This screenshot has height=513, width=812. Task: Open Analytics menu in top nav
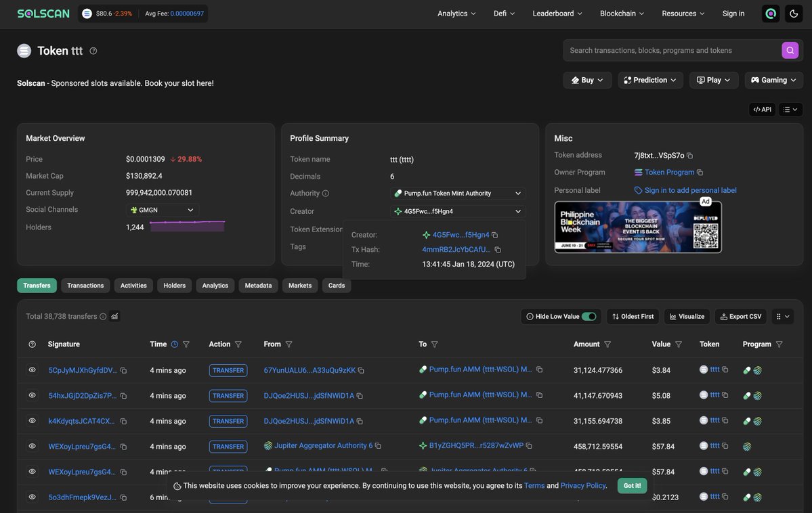[x=456, y=14]
